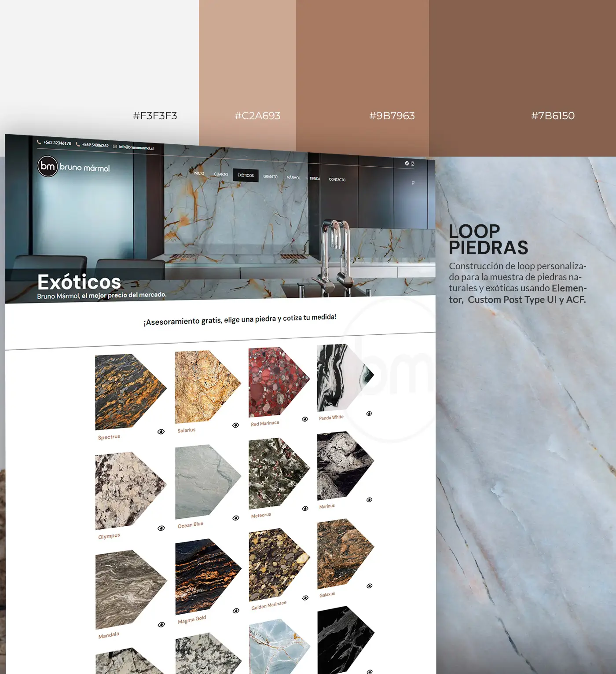Click the Facebook icon in the site header
Screen dimensions: 616x674
click(x=407, y=163)
